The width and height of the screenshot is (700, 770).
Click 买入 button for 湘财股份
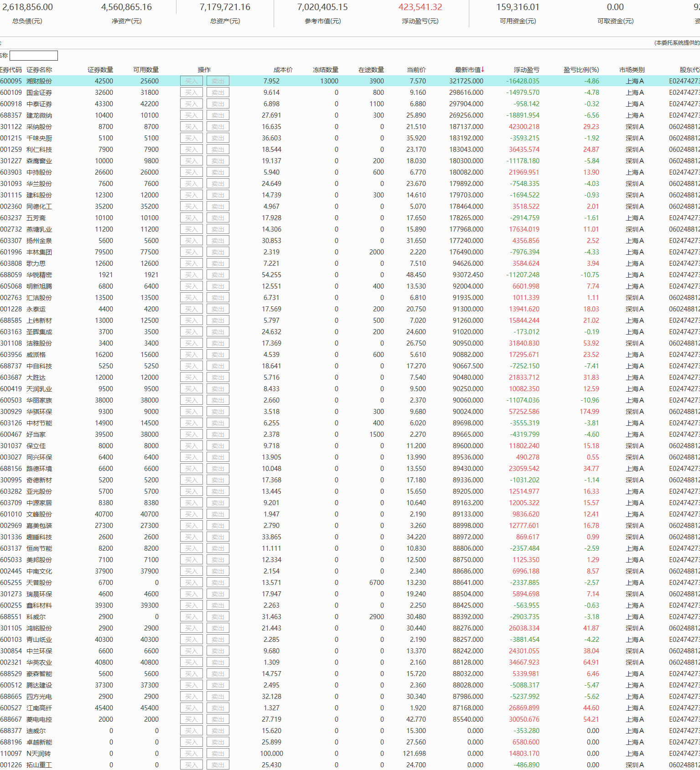tap(192, 81)
